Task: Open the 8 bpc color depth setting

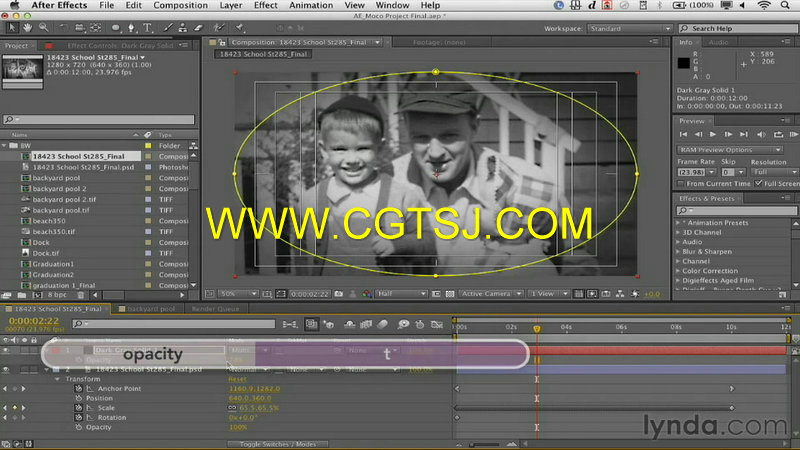Action: [x=57, y=295]
